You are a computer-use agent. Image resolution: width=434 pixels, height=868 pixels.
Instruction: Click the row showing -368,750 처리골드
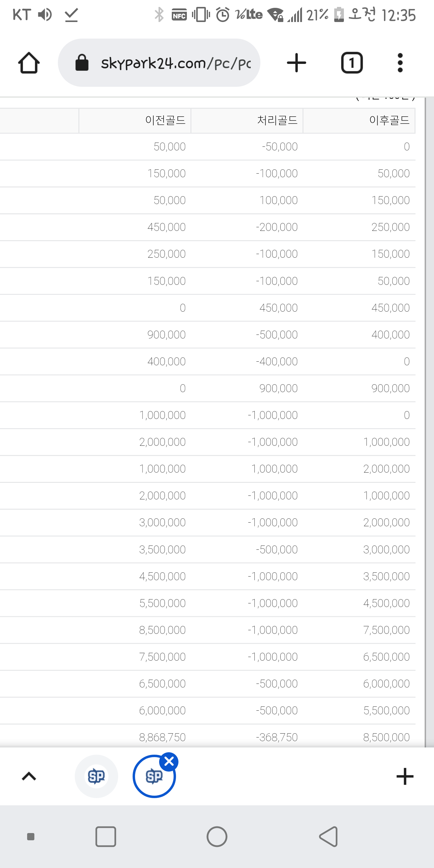[x=208, y=737]
